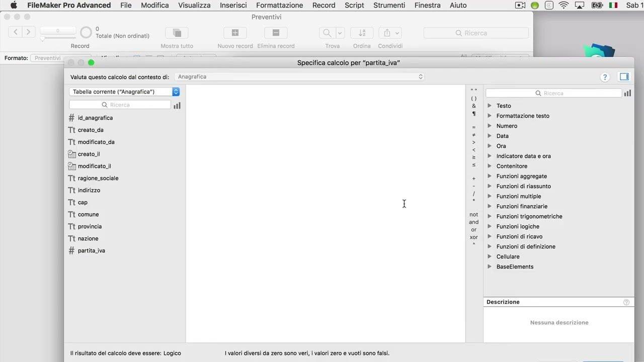
Task: Select the modificato_il field
Action: click(94, 166)
